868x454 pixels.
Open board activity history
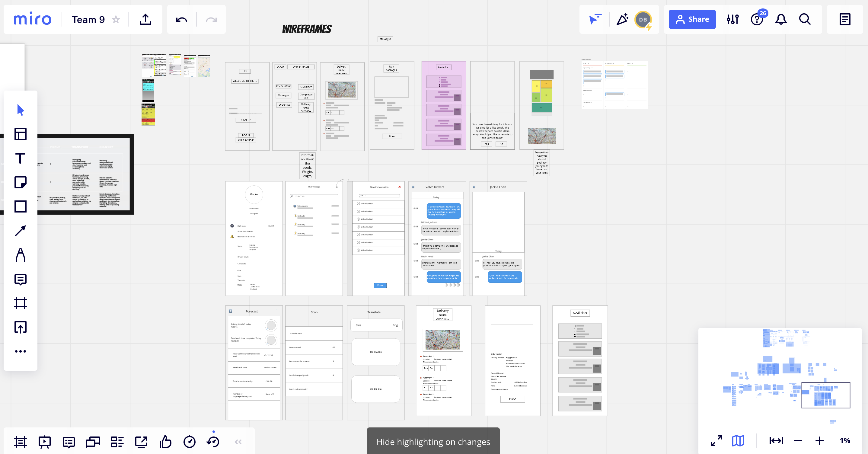(x=213, y=442)
